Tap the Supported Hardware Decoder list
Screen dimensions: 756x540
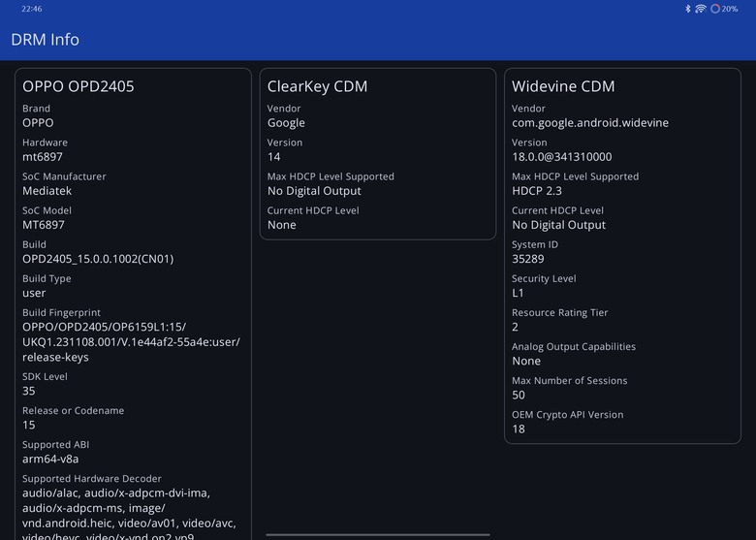tap(129, 516)
